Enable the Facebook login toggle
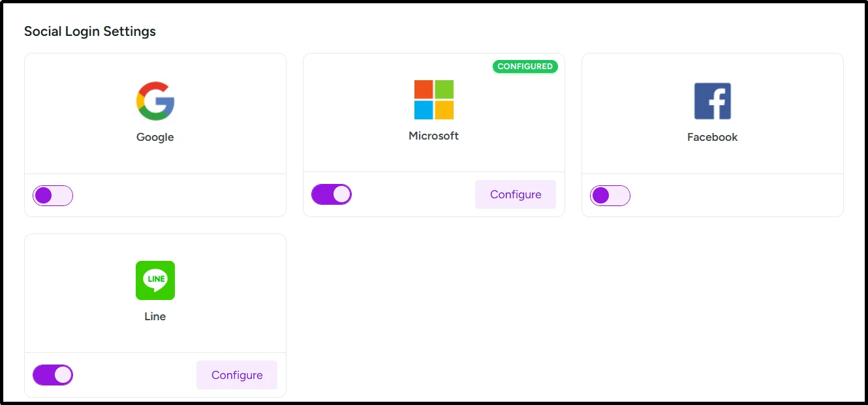Viewport: 868px width, 405px height. [610, 195]
